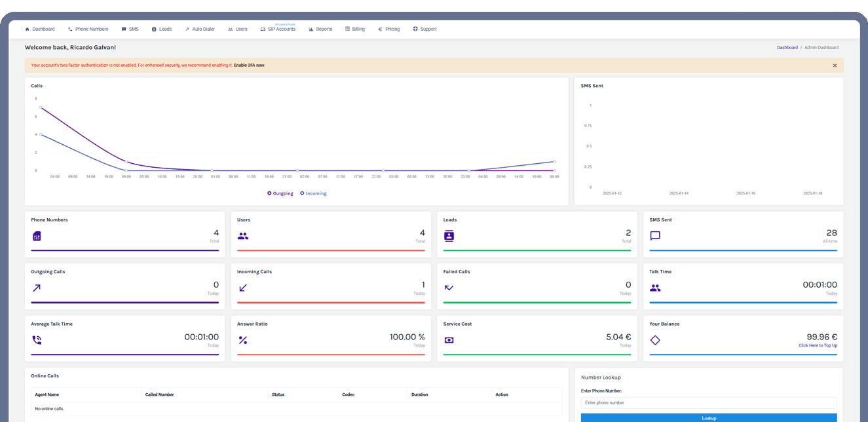Dismiss the two-factor authentication warning banner
Viewport: 868px width, 422px height.
tap(835, 66)
